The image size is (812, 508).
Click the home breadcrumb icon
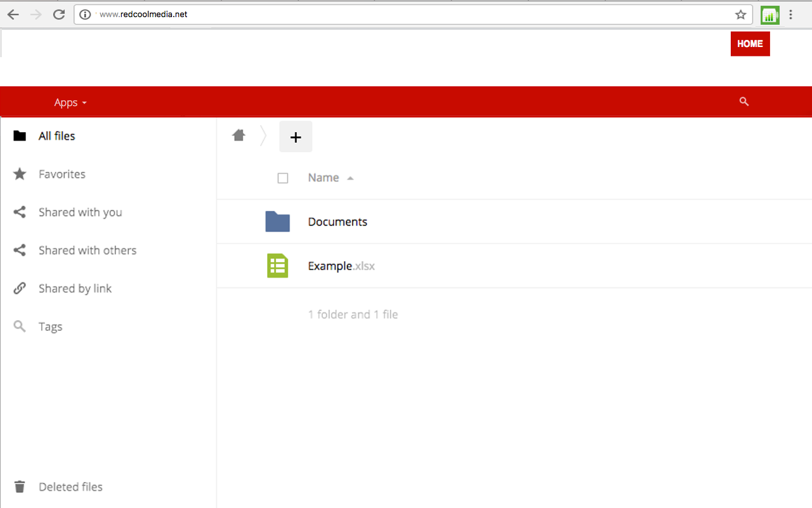[x=239, y=135]
